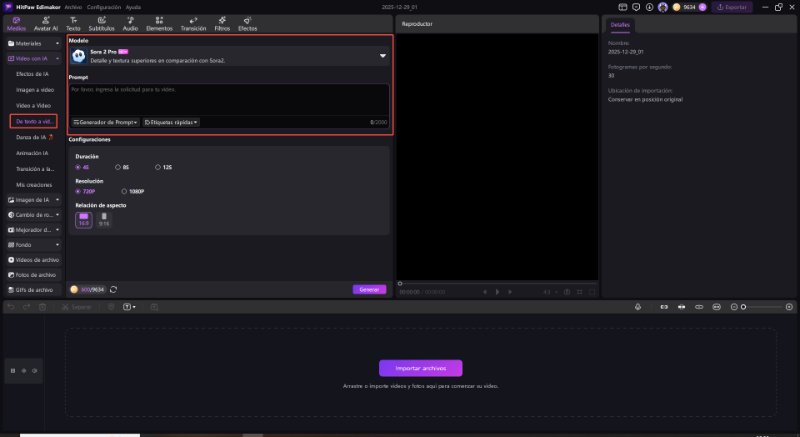
Task: Click the player progress bar
Action: 497,283
